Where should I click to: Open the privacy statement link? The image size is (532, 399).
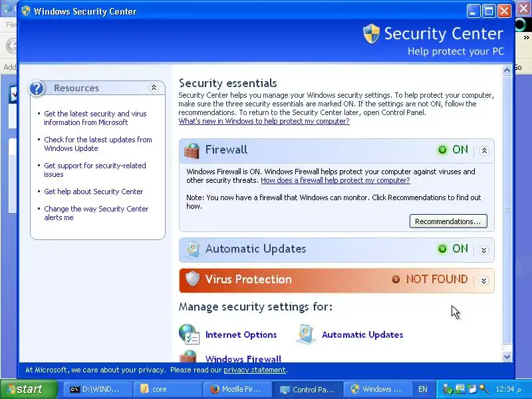[255, 370]
